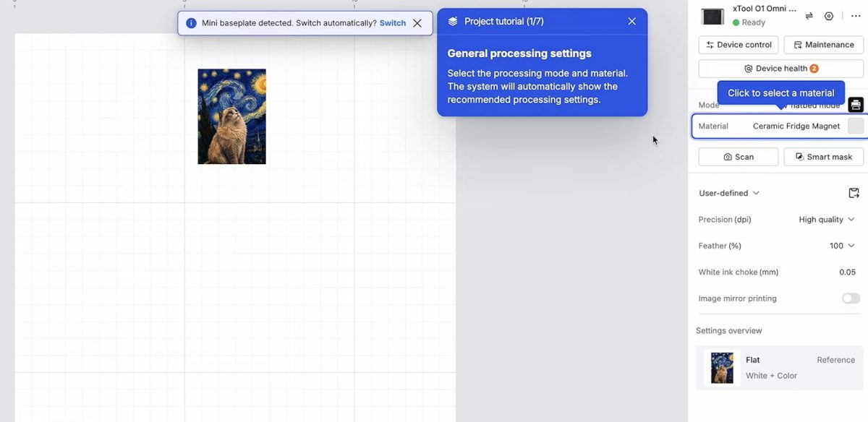Click the Image mirror printing label
This screenshot has height=422, width=868.
point(738,298)
